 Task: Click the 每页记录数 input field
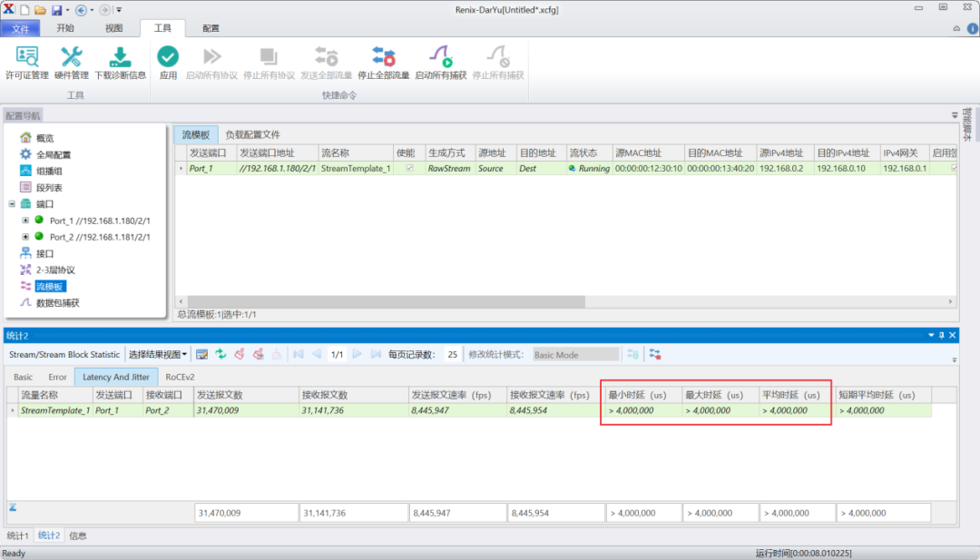pyautogui.click(x=451, y=354)
